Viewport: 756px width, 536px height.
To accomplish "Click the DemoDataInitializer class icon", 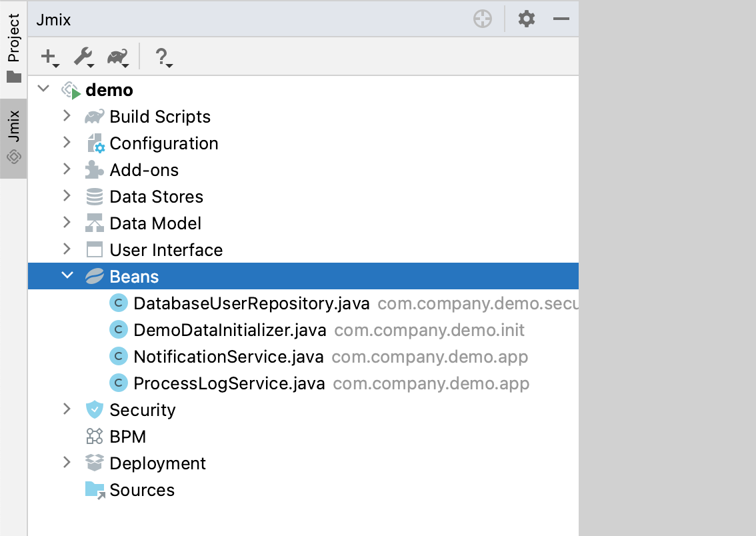I will point(119,330).
